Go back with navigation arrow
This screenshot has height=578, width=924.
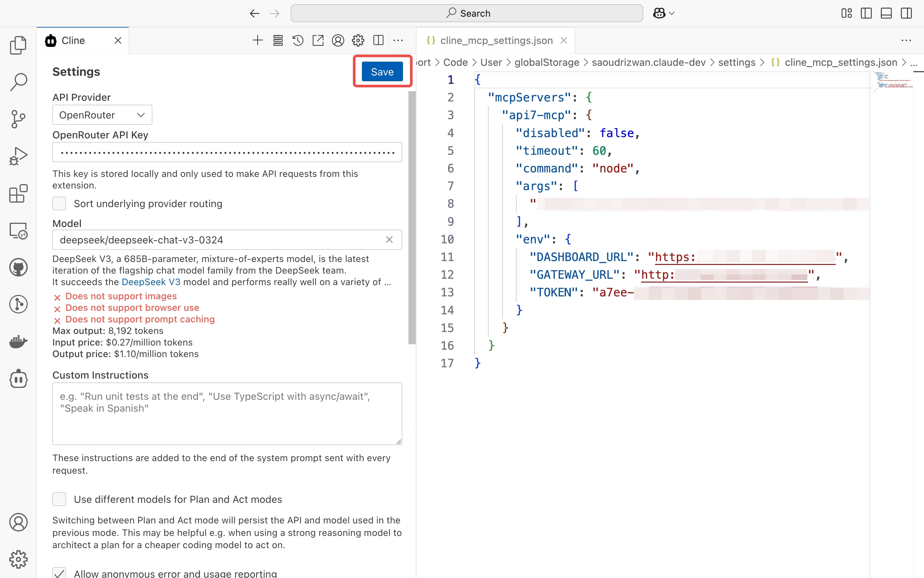click(255, 13)
